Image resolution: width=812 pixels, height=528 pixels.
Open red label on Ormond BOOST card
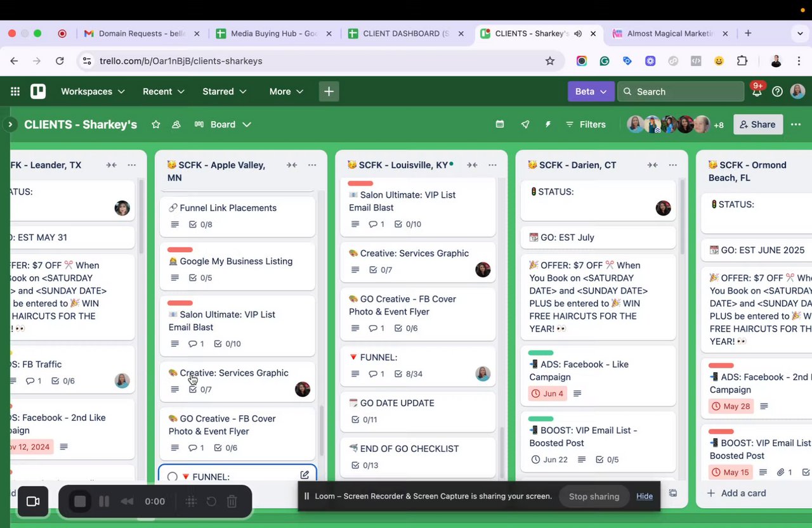pos(721,432)
